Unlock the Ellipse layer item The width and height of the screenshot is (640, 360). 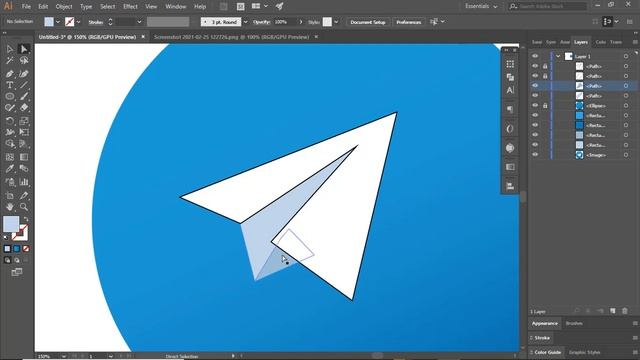[545, 105]
